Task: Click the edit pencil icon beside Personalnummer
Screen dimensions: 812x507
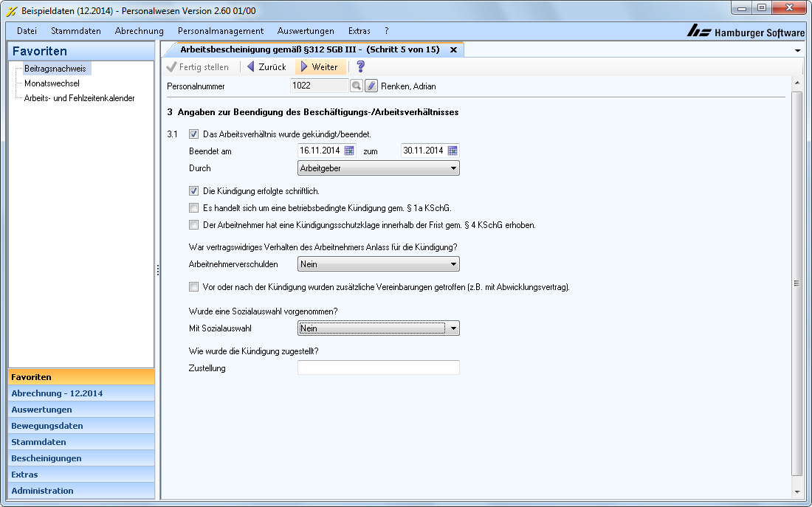Action: pyautogui.click(x=371, y=86)
